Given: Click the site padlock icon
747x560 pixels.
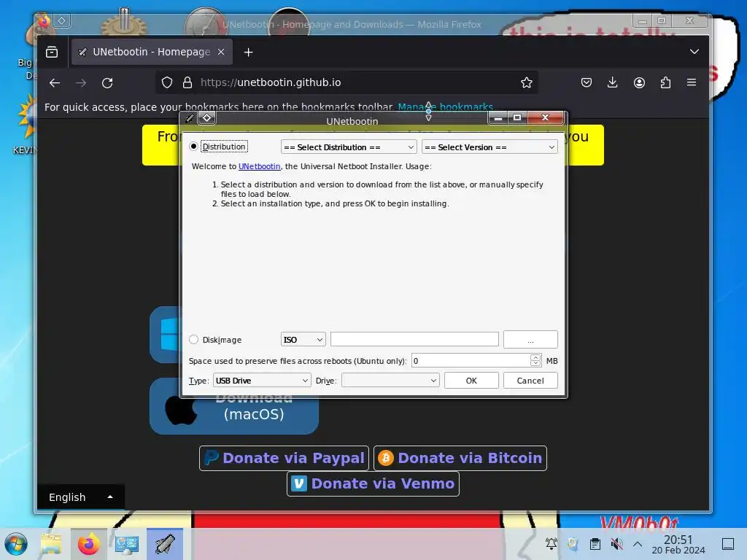Looking at the screenshot, I should (x=187, y=82).
